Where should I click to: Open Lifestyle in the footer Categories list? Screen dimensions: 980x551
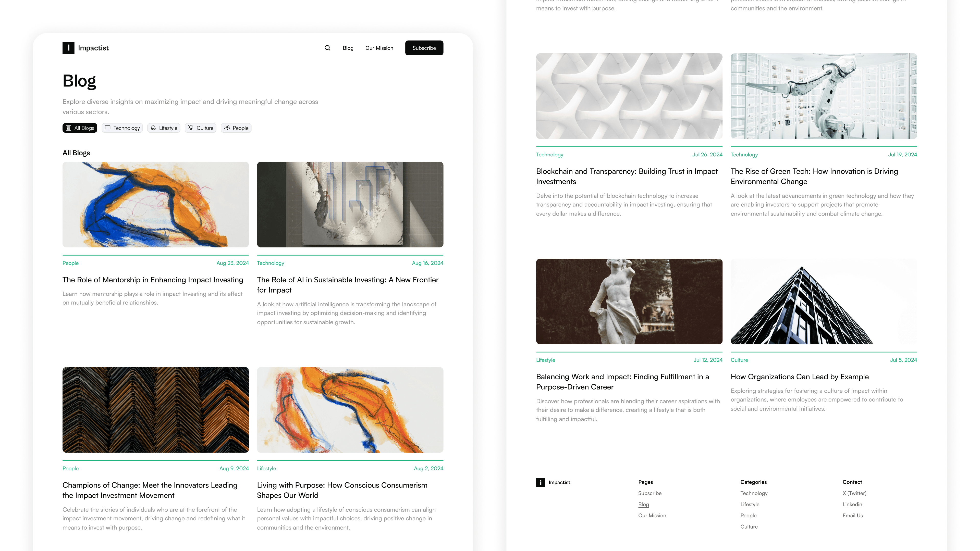point(750,505)
